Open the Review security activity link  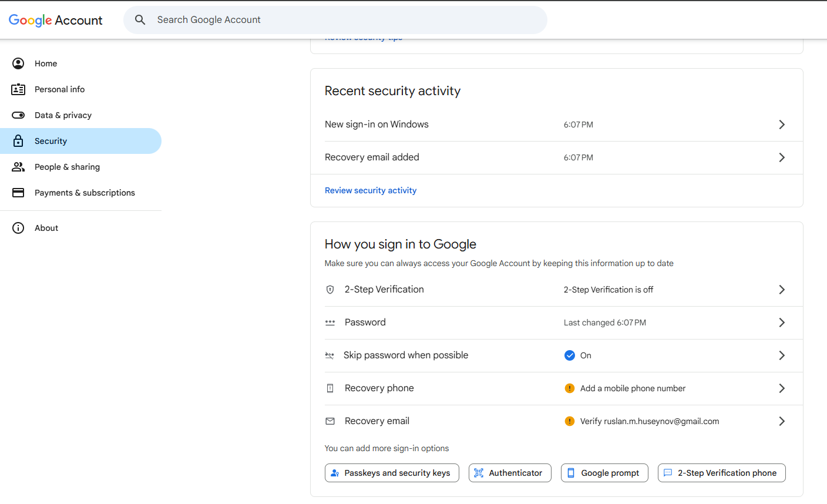pyautogui.click(x=371, y=190)
